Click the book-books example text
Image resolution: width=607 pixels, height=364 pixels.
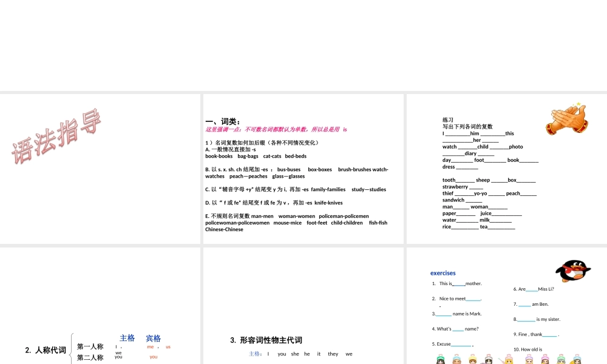(x=219, y=156)
